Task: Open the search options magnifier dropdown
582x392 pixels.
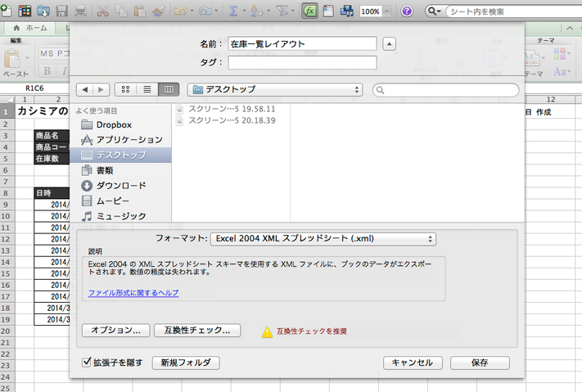Action: (x=434, y=11)
